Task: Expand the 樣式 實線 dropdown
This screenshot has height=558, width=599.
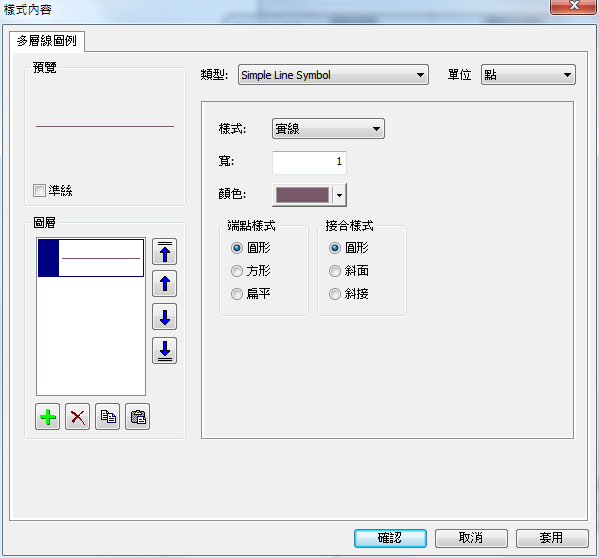Action: [328, 129]
